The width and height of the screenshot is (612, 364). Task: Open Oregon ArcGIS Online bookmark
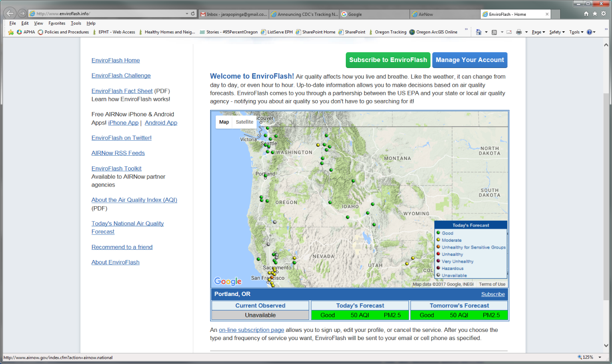(433, 32)
